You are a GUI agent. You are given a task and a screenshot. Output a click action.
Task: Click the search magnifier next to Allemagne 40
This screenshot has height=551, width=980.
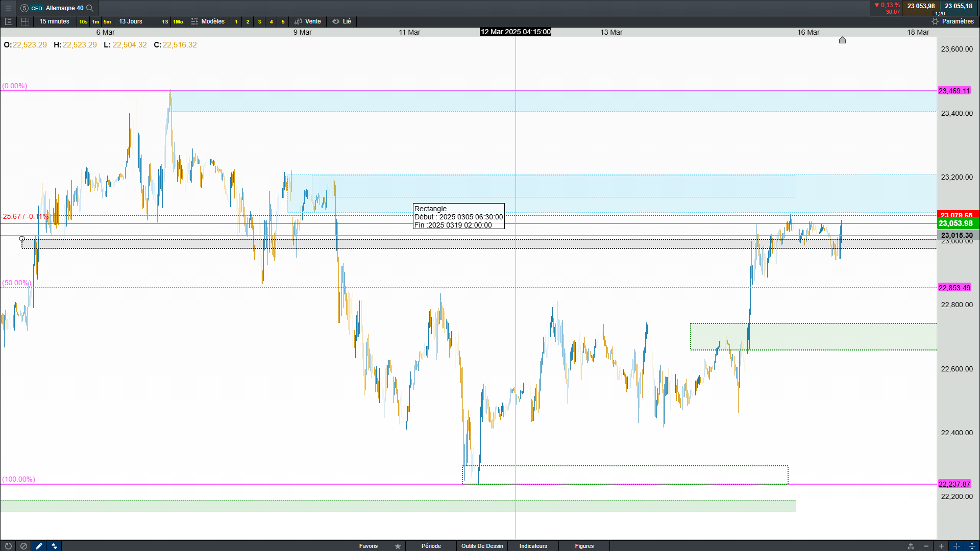(90, 8)
